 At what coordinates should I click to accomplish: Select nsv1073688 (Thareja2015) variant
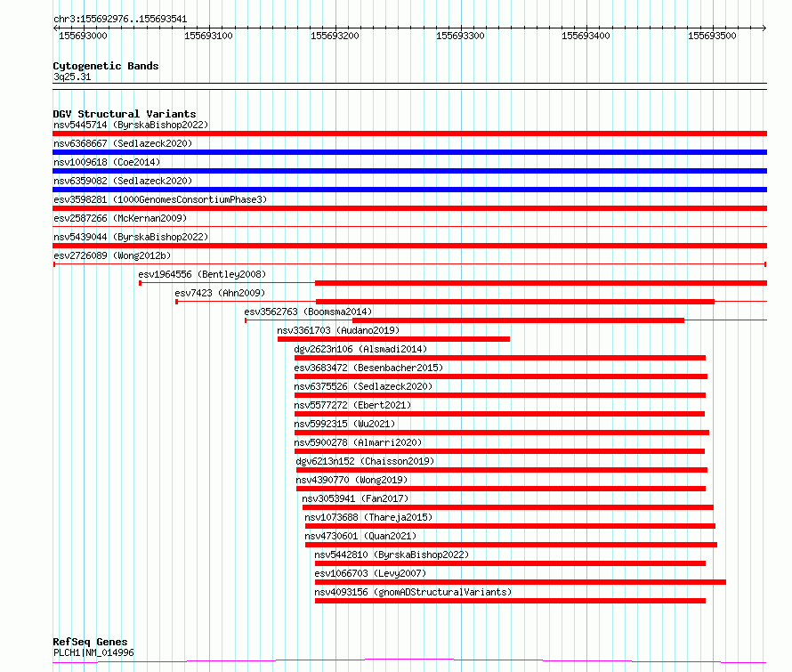click(x=368, y=517)
